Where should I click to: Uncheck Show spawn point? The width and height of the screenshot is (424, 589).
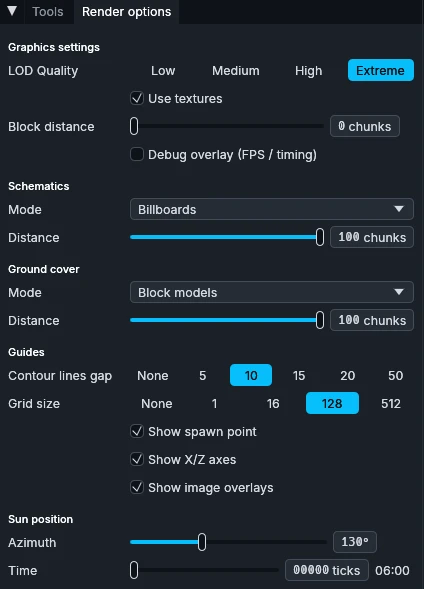click(x=137, y=431)
